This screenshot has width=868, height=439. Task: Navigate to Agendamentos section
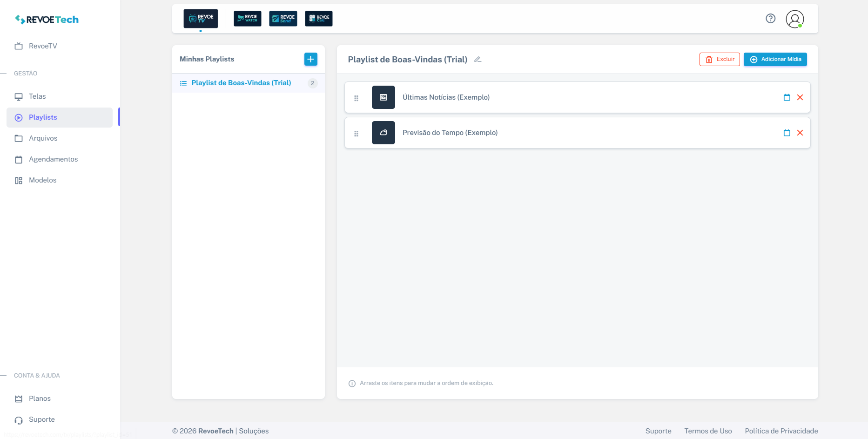(53, 159)
